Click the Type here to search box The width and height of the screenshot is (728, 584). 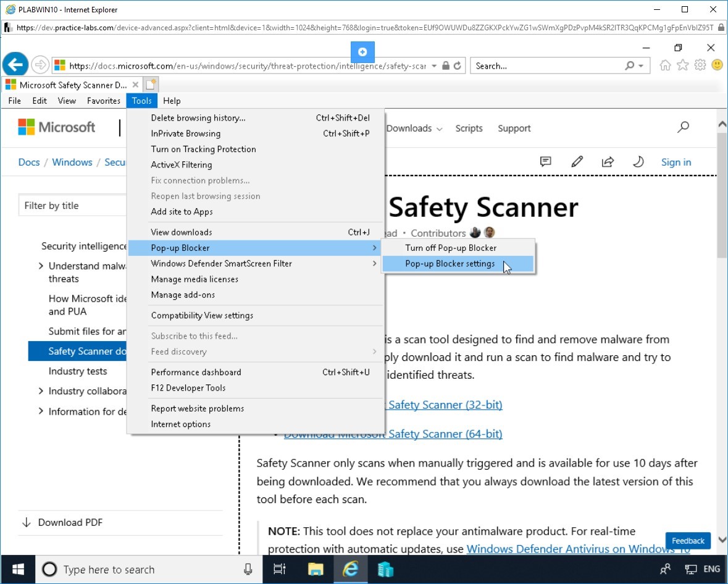(149, 569)
